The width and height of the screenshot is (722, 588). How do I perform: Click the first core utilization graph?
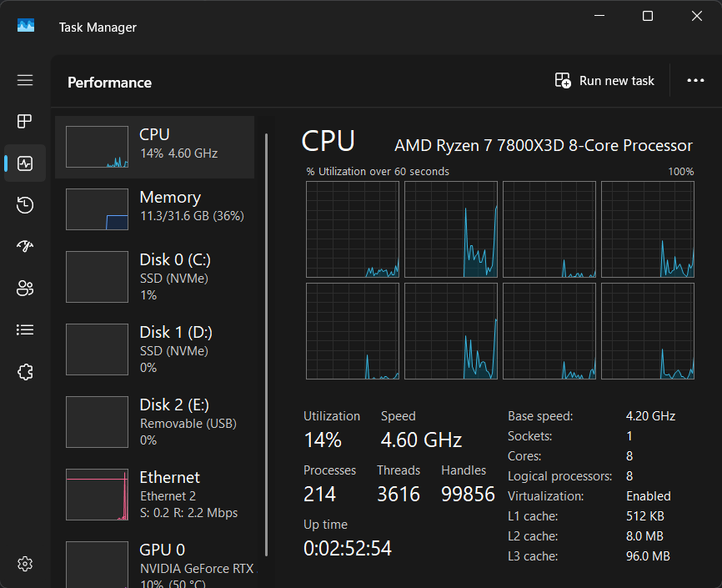click(x=353, y=229)
